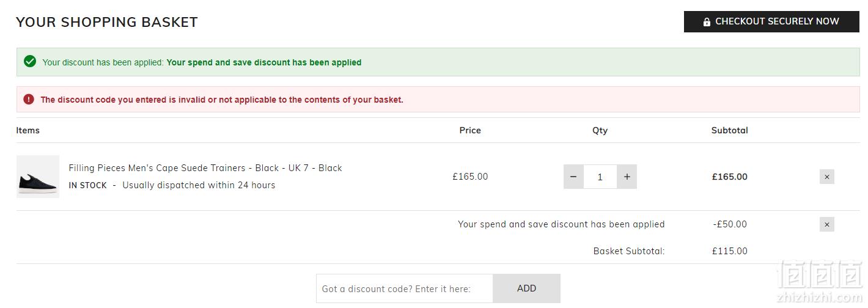Decrease quantity with the minus button
868x308 pixels.
tap(573, 177)
